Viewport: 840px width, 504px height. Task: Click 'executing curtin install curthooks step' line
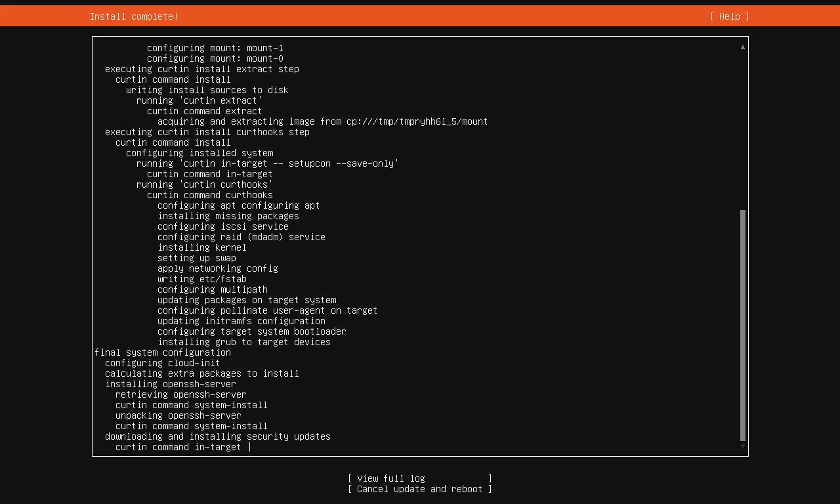tap(207, 132)
